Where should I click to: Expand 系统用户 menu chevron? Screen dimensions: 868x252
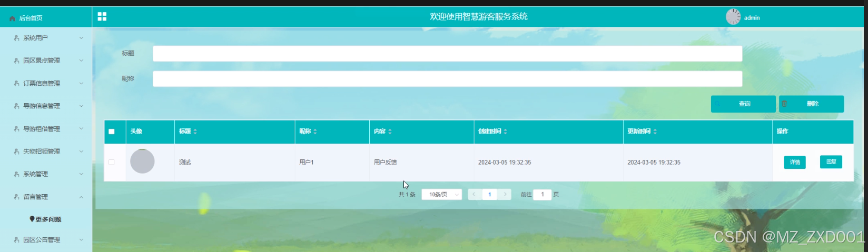[x=81, y=38]
